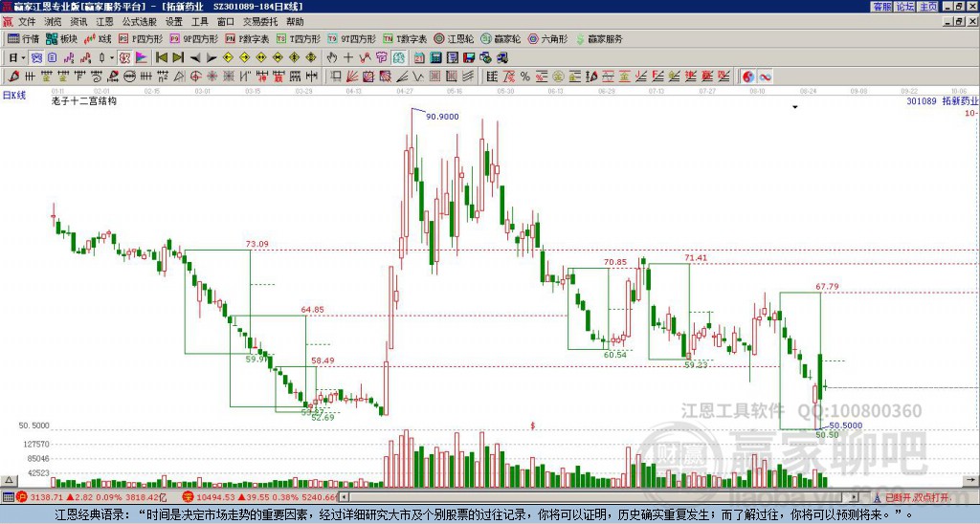Click the zigzag wave line icon
This screenshot has height=524, width=980.
pos(418,76)
